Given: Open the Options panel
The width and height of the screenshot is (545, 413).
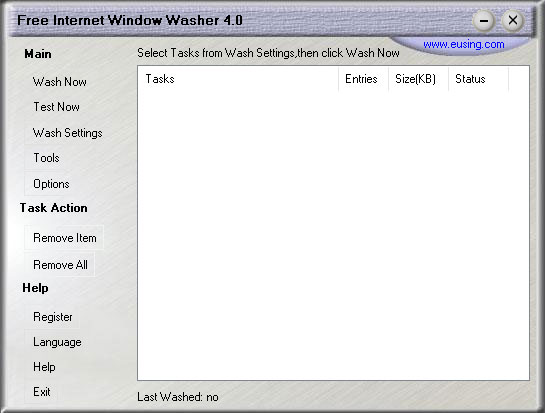Looking at the screenshot, I should pyautogui.click(x=51, y=184).
